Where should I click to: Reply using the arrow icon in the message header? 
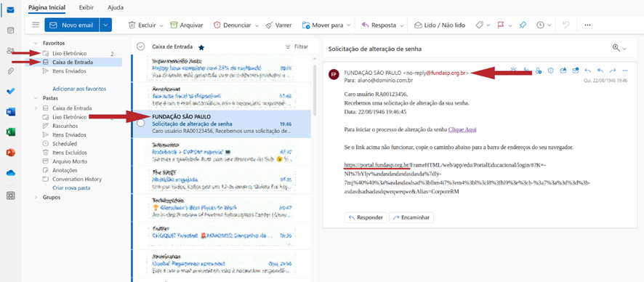(588, 70)
